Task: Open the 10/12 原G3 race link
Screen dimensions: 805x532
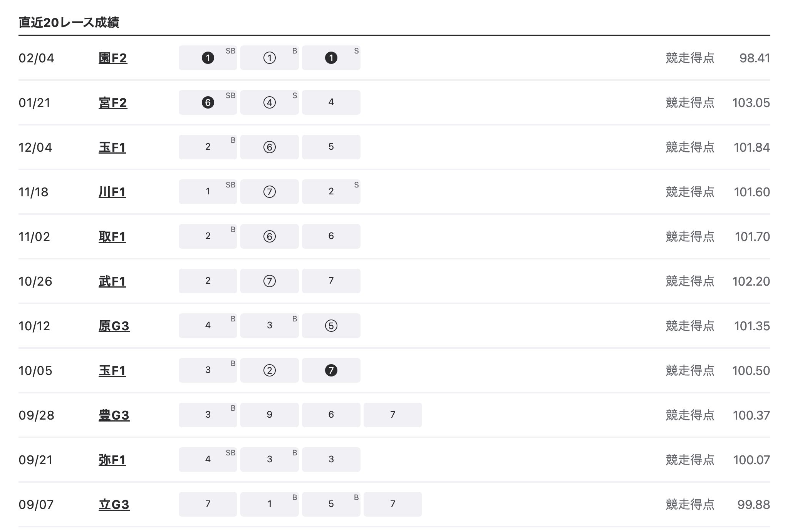Action: [x=114, y=326]
